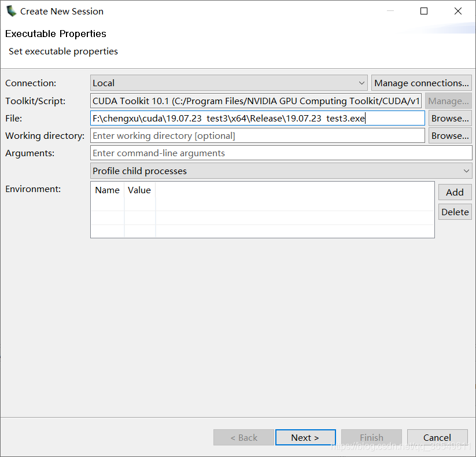Viewport: 476px width, 457px height.
Task: Add a new environment variable
Action: click(455, 192)
